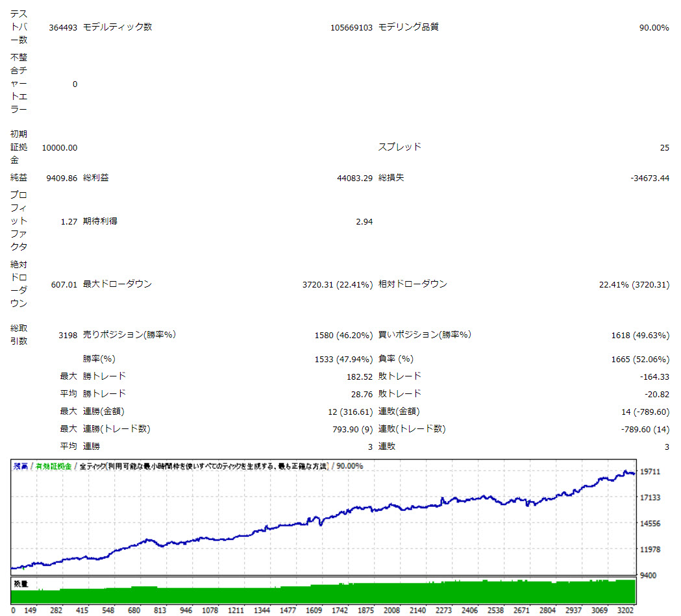The width and height of the screenshot is (681, 616).
Task: Click x-axis tick label 149
Action: click(x=30, y=610)
